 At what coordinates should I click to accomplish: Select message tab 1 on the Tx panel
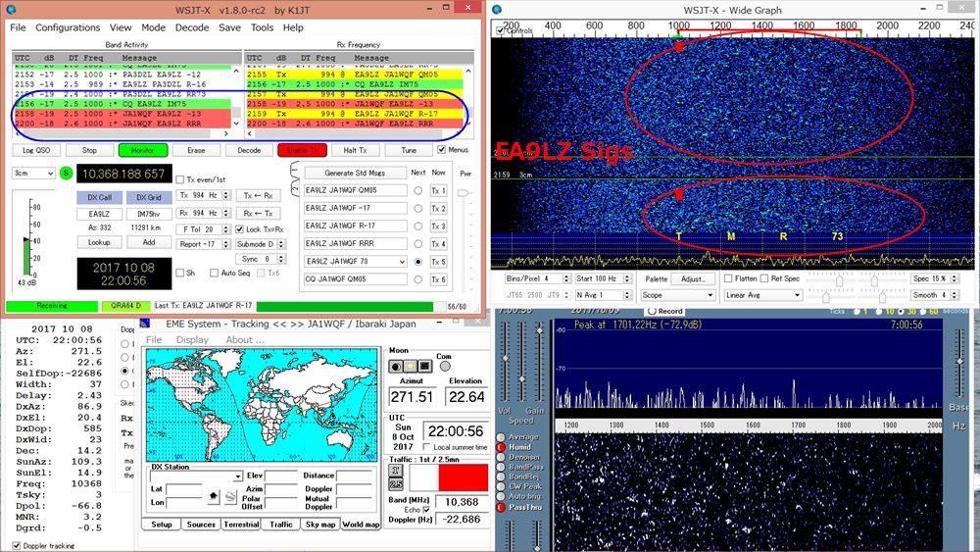click(294, 170)
